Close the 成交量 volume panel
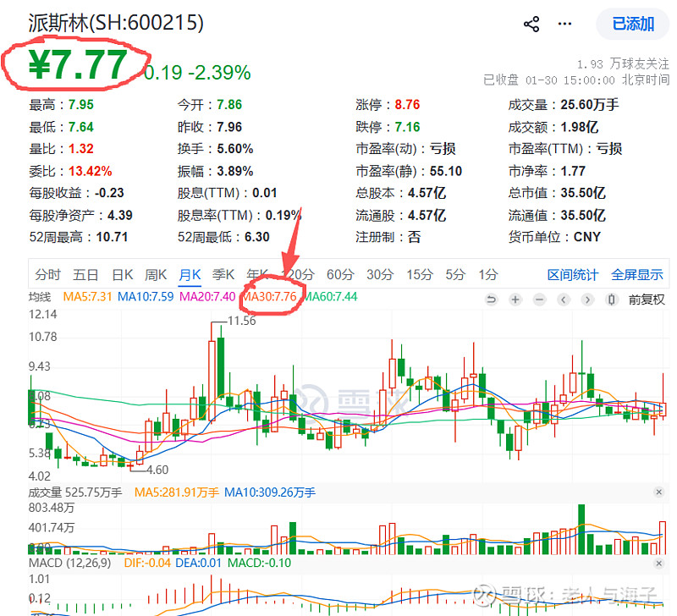 659,492
